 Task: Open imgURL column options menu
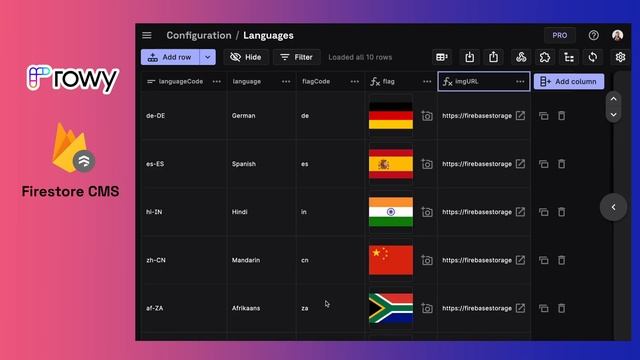(520, 82)
